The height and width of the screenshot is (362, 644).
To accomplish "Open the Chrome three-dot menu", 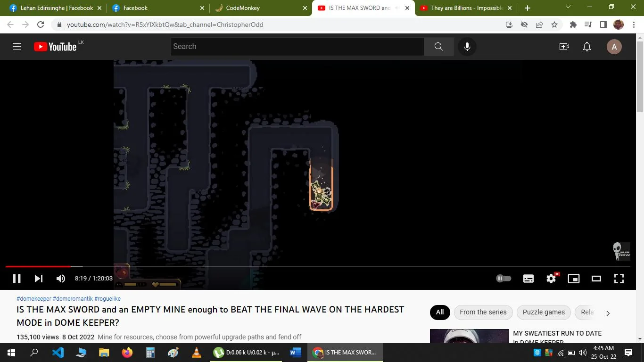I will pyautogui.click(x=633, y=25).
